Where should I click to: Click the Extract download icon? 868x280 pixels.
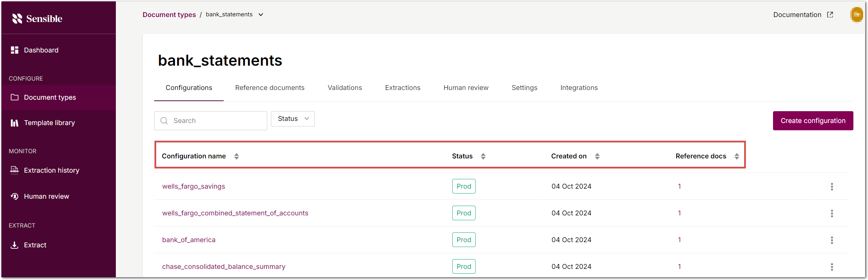(15, 245)
